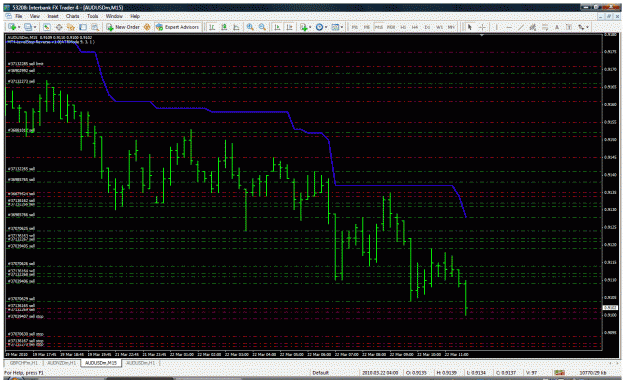
Task: Toggle the Data Window icon
Action: click(x=59, y=27)
